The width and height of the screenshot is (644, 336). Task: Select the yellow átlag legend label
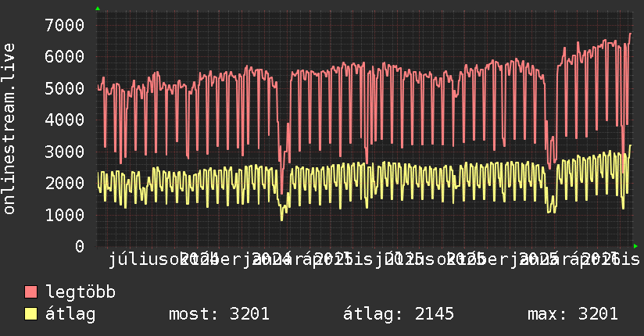(x=70, y=314)
